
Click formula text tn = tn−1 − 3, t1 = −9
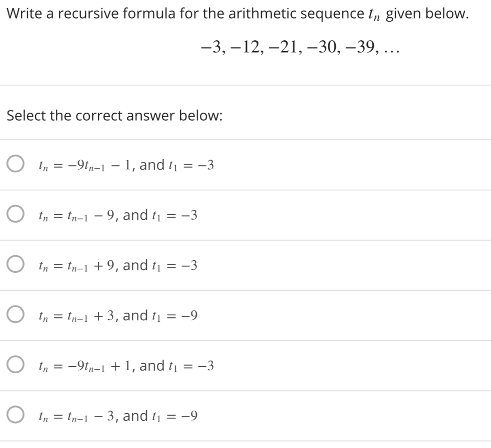pyautogui.click(x=118, y=416)
